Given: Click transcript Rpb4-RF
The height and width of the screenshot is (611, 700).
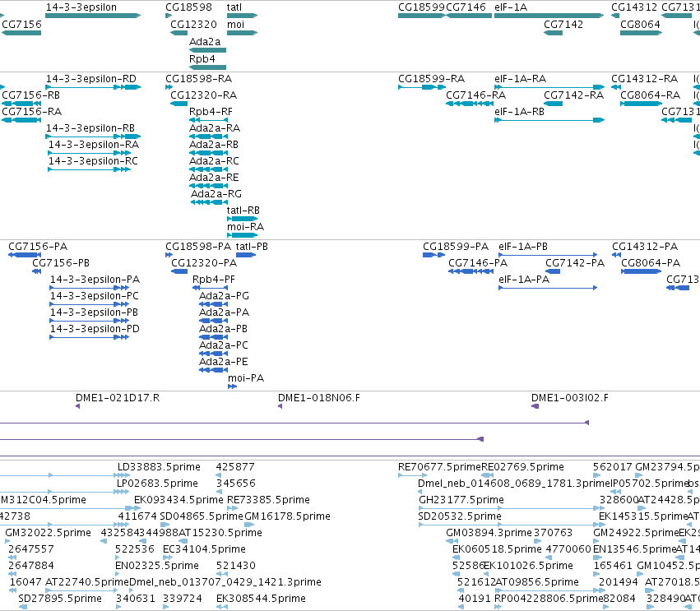Looking at the screenshot, I should click(208, 120).
